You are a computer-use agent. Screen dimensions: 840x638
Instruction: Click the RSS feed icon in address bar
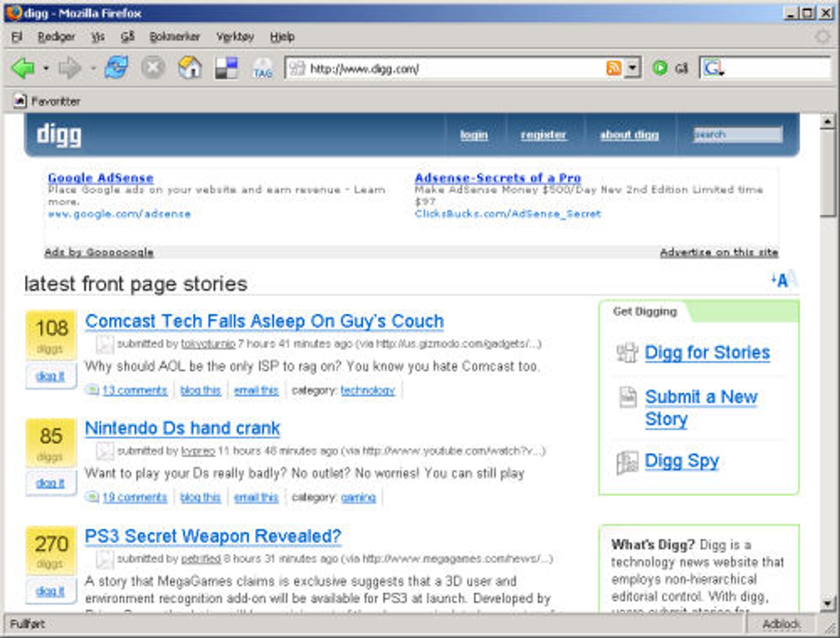[x=614, y=68]
